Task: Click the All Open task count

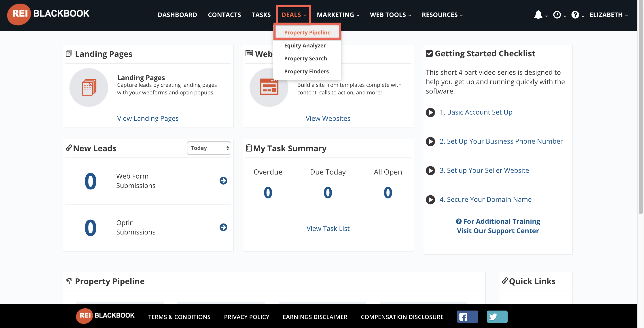Action: 388,193
